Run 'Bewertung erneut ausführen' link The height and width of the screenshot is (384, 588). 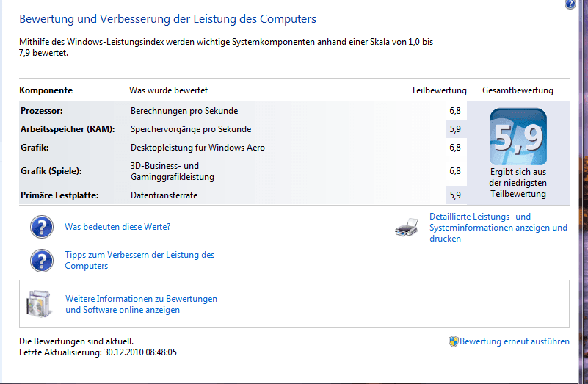pyautogui.click(x=515, y=341)
